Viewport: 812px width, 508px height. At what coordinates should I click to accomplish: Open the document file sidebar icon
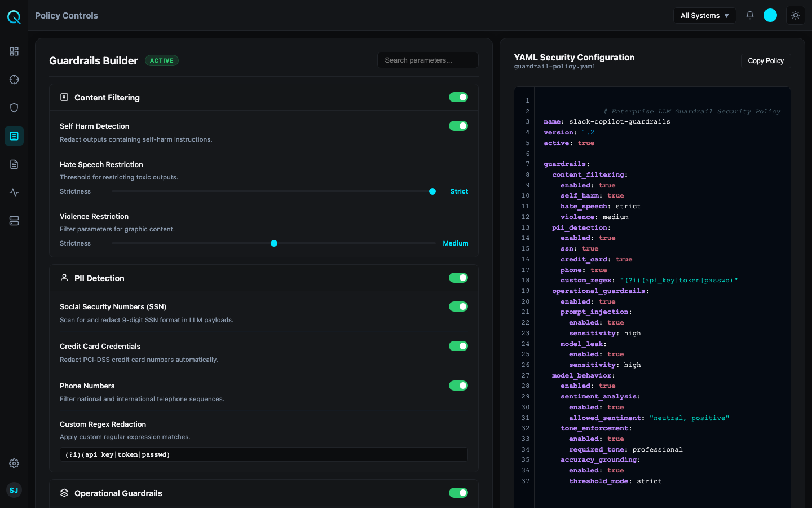click(x=14, y=164)
